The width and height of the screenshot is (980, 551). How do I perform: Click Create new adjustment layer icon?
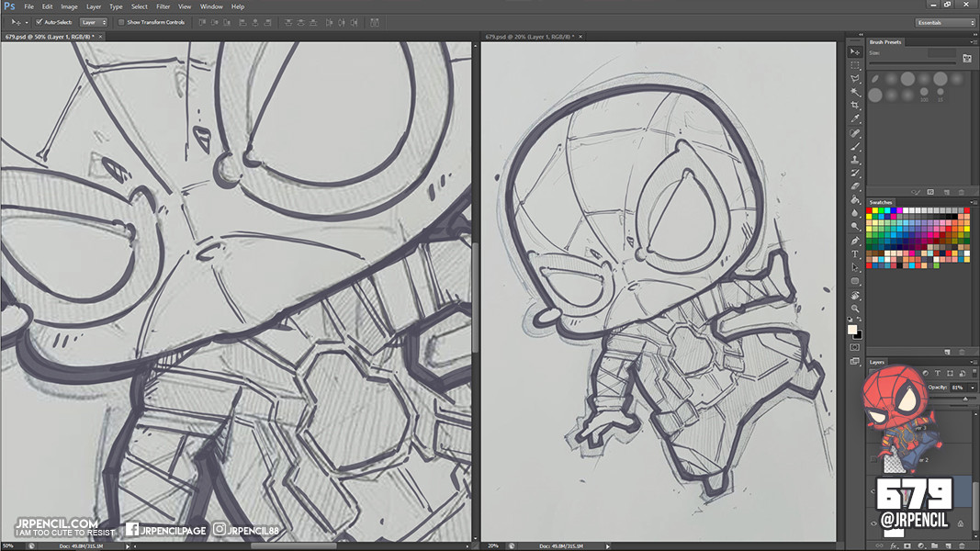click(x=920, y=546)
